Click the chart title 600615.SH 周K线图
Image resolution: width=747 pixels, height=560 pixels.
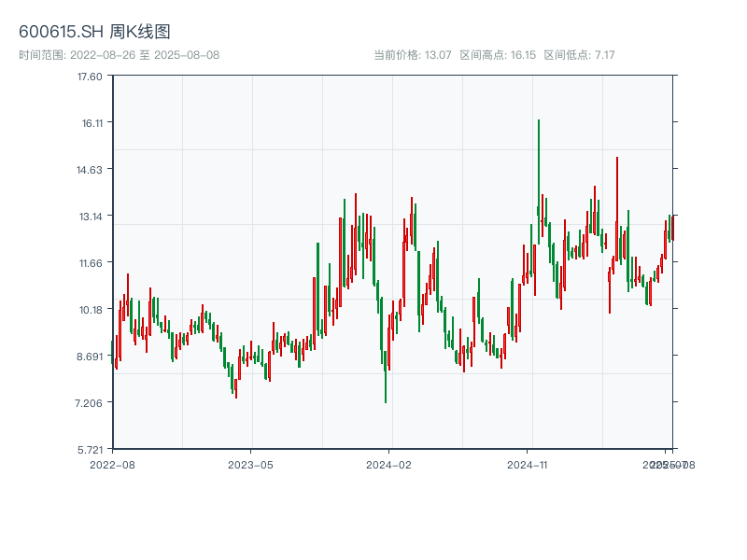point(94,32)
